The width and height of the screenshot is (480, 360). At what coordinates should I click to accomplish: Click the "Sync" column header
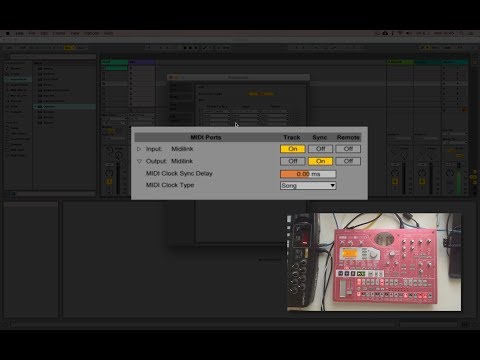[x=320, y=137]
